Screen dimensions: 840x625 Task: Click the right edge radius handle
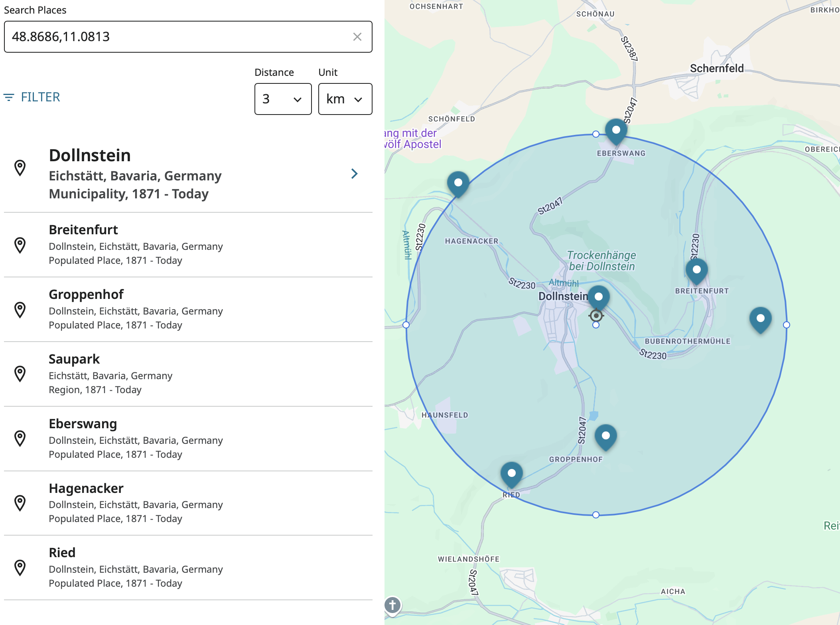[786, 325]
